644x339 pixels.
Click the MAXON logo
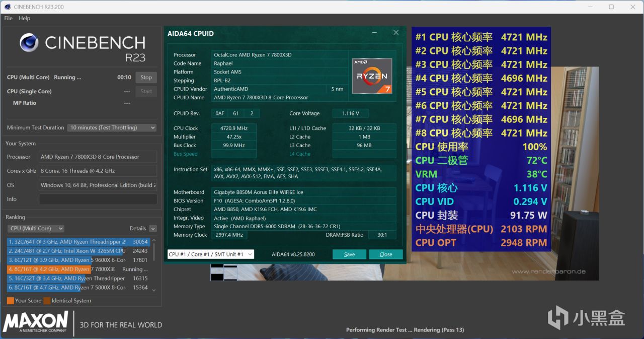tap(36, 323)
